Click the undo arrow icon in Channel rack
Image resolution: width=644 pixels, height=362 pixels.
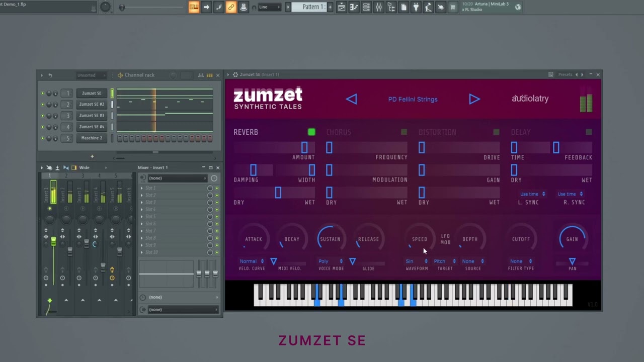coord(50,75)
